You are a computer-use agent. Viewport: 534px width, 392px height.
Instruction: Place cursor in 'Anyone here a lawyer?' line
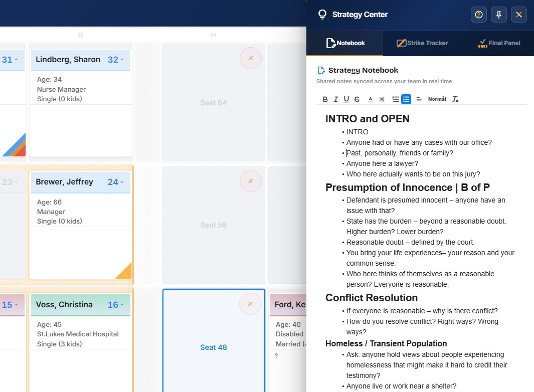(x=382, y=163)
